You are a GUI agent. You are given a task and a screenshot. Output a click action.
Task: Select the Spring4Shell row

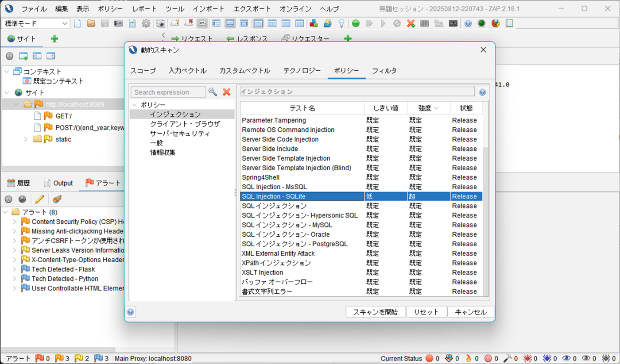click(361, 177)
